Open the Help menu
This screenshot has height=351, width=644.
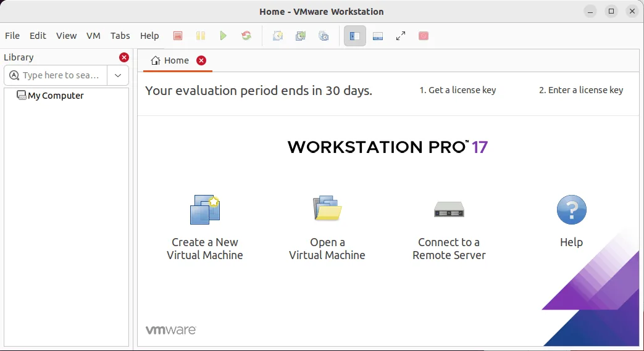click(149, 36)
